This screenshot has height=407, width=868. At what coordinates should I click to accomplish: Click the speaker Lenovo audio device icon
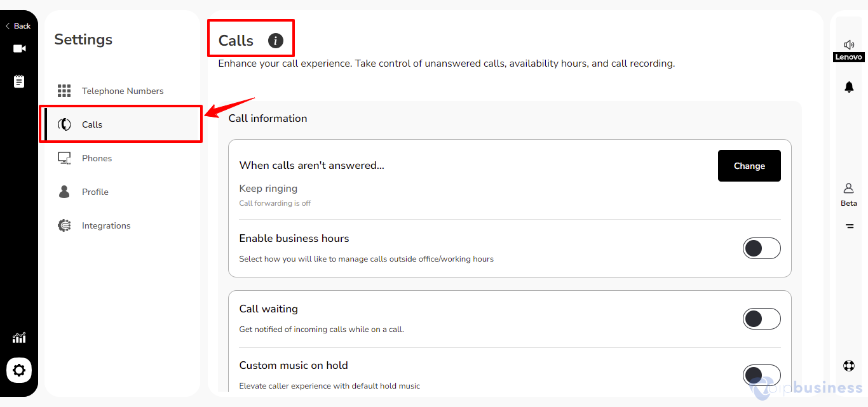849,50
